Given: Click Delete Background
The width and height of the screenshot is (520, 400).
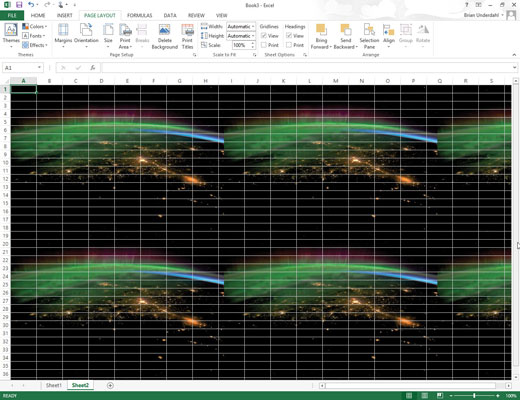Looking at the screenshot, I should [x=165, y=36].
